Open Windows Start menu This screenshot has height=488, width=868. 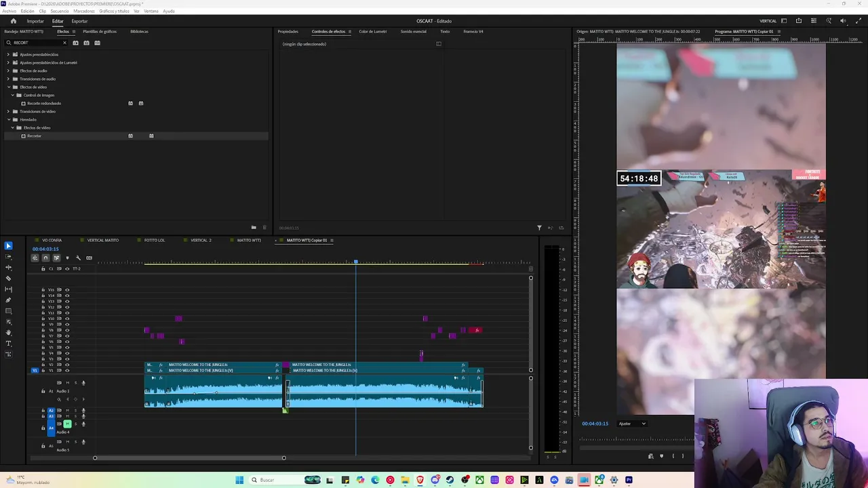pyautogui.click(x=239, y=480)
